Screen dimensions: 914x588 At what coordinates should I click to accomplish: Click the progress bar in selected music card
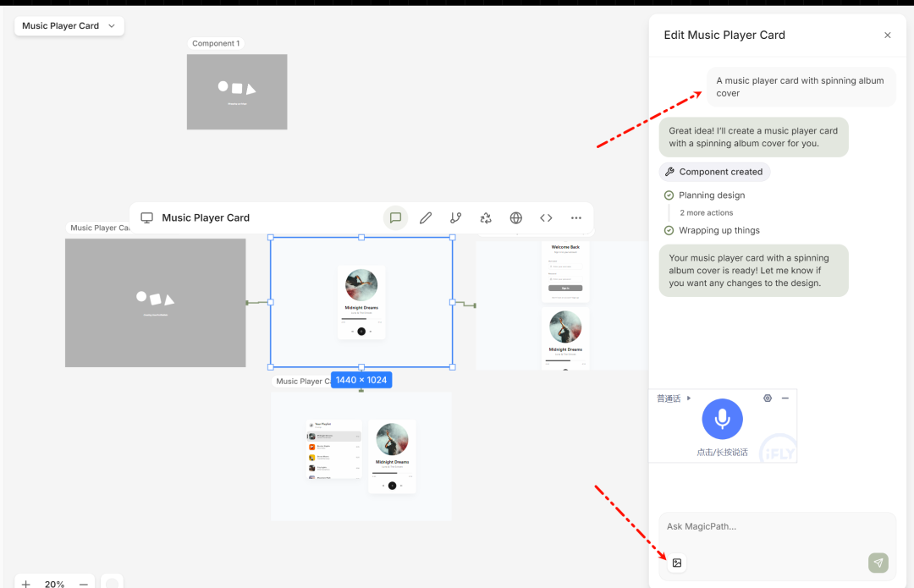click(361, 319)
